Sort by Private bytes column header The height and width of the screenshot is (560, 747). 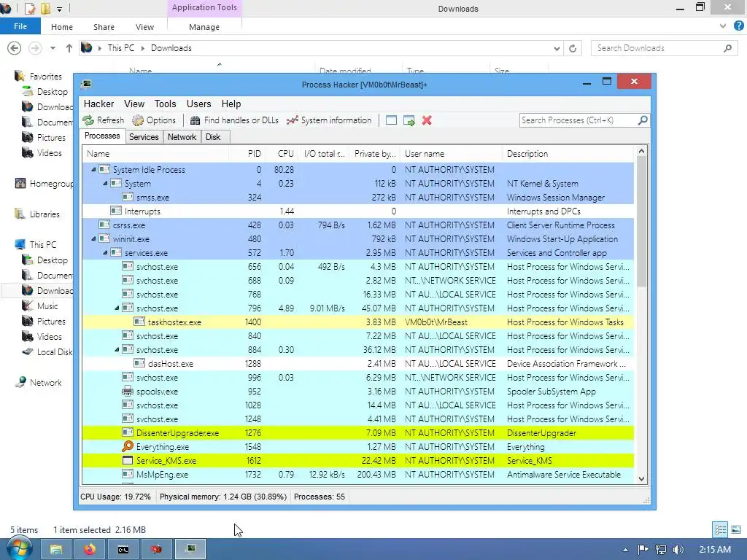(x=374, y=154)
